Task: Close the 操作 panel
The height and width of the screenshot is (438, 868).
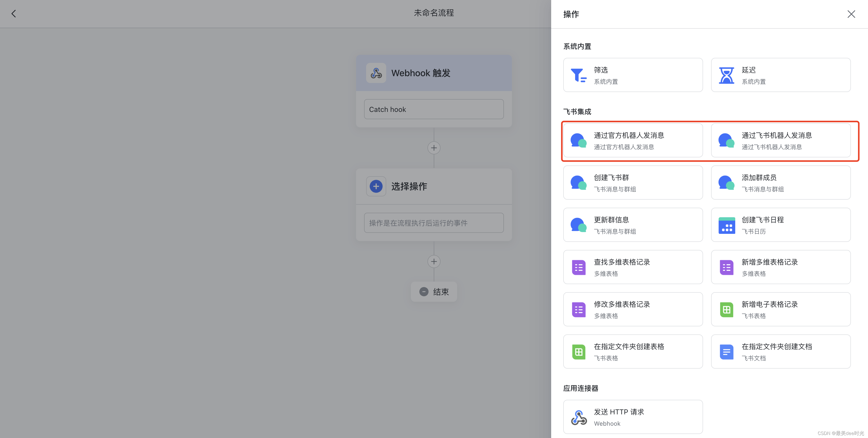Action: (851, 14)
